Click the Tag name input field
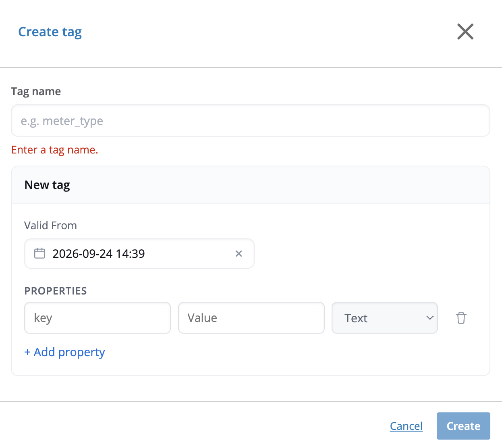Image resolution: width=502 pixels, height=448 pixels. (250, 120)
